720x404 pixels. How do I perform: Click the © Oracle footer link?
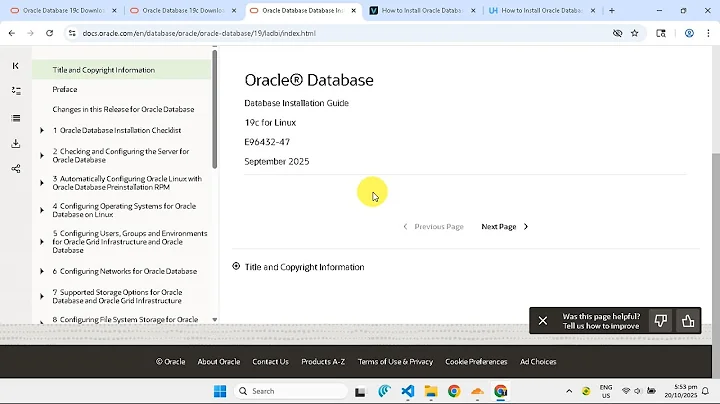click(170, 362)
